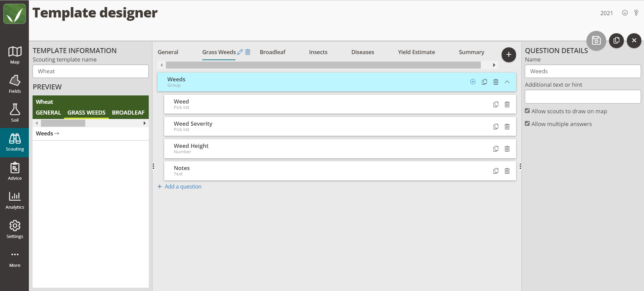Delete the Weed pick list question
644x291 pixels.
point(507,104)
